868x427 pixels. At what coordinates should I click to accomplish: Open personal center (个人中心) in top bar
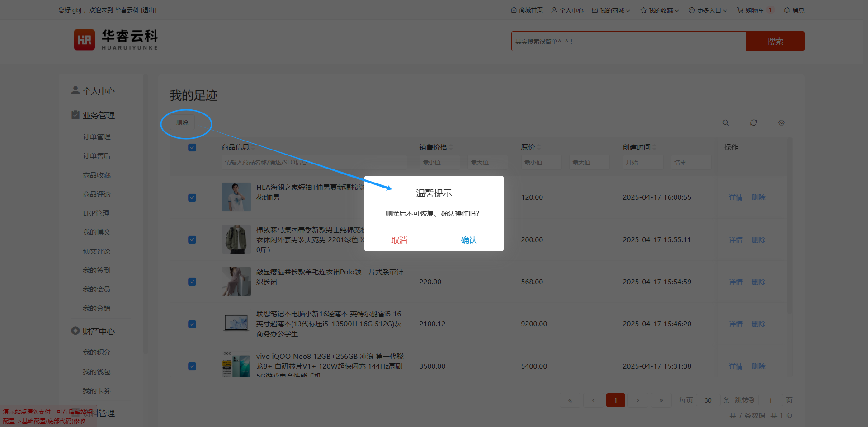[x=567, y=10]
